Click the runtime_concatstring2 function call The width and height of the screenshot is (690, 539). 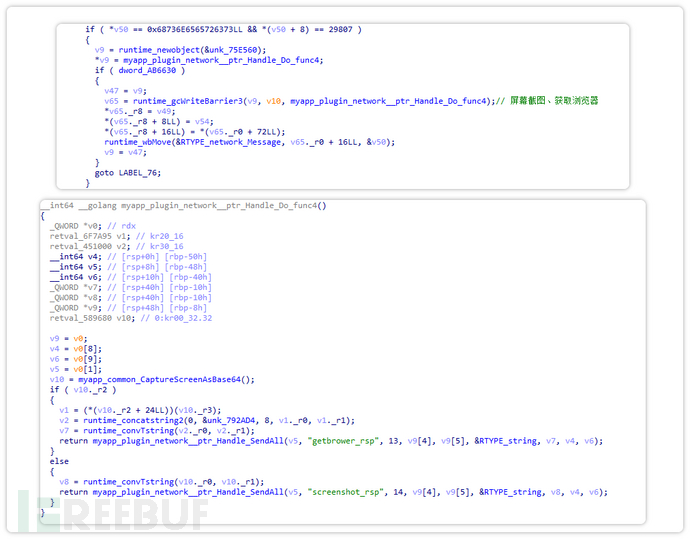(127, 420)
